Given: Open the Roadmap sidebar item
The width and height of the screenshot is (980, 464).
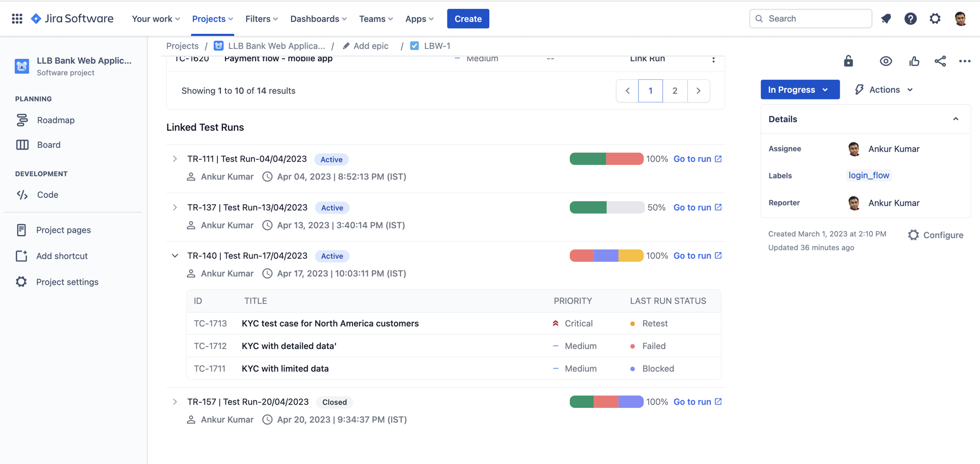Looking at the screenshot, I should tap(56, 120).
